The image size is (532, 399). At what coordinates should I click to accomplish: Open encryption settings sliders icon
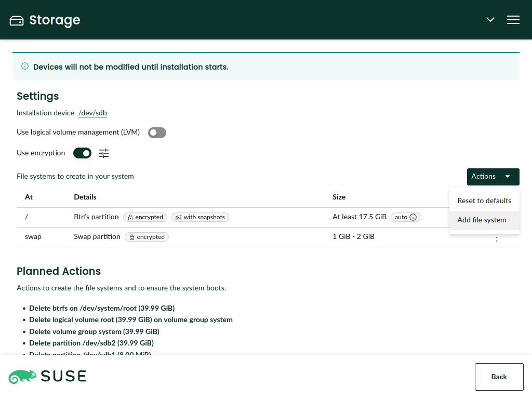click(104, 153)
